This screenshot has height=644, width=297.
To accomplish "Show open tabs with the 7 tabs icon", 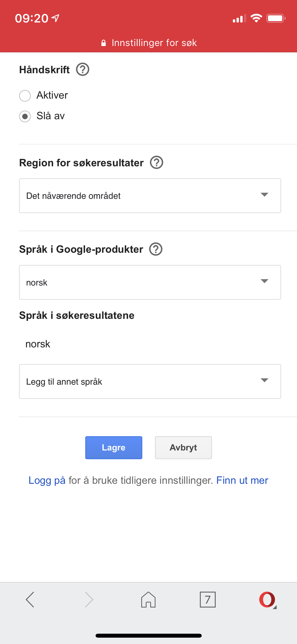I will (208, 599).
